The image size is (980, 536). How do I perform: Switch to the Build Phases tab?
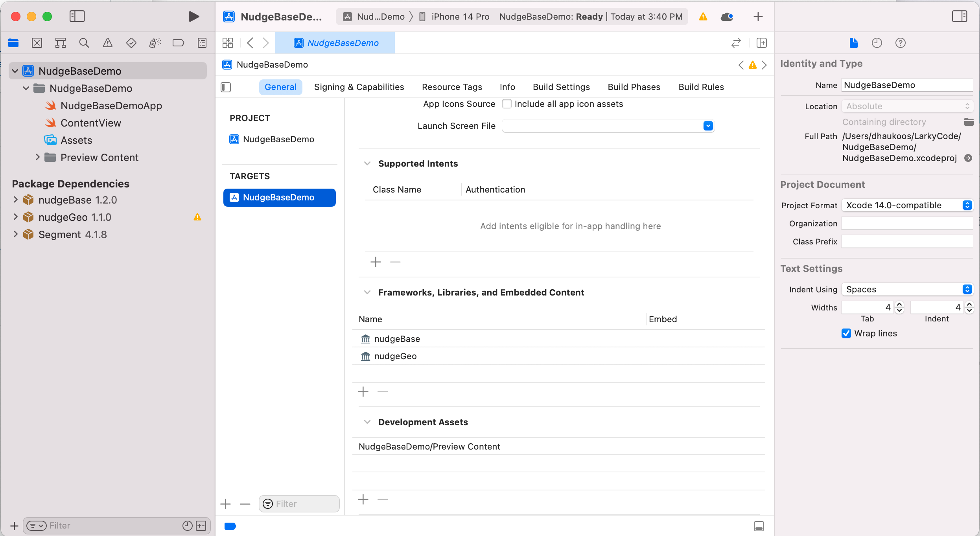click(634, 87)
